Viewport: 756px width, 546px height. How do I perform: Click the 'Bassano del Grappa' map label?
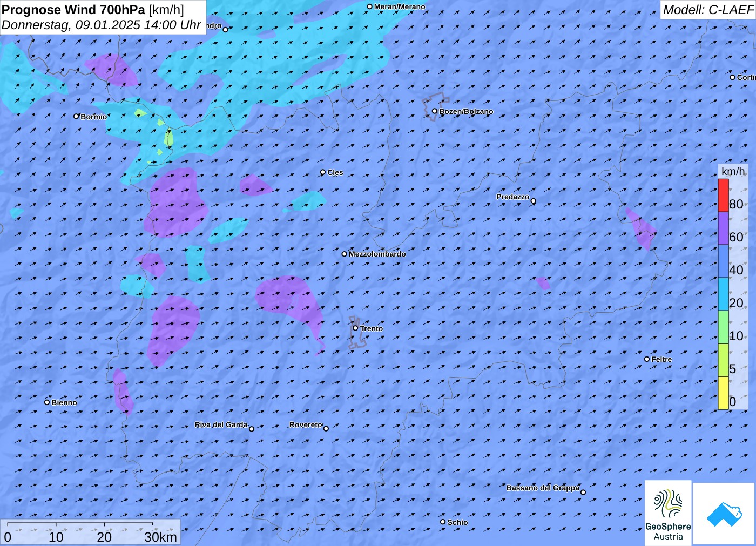543,488
